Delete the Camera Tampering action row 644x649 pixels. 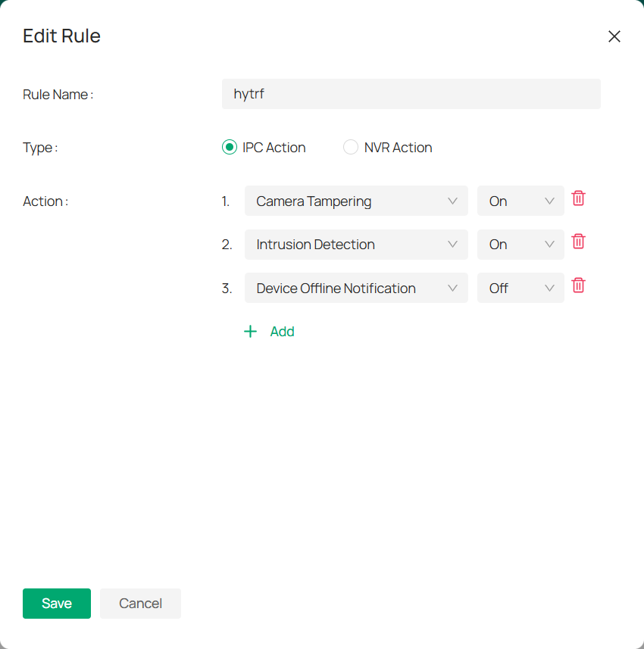coord(578,198)
